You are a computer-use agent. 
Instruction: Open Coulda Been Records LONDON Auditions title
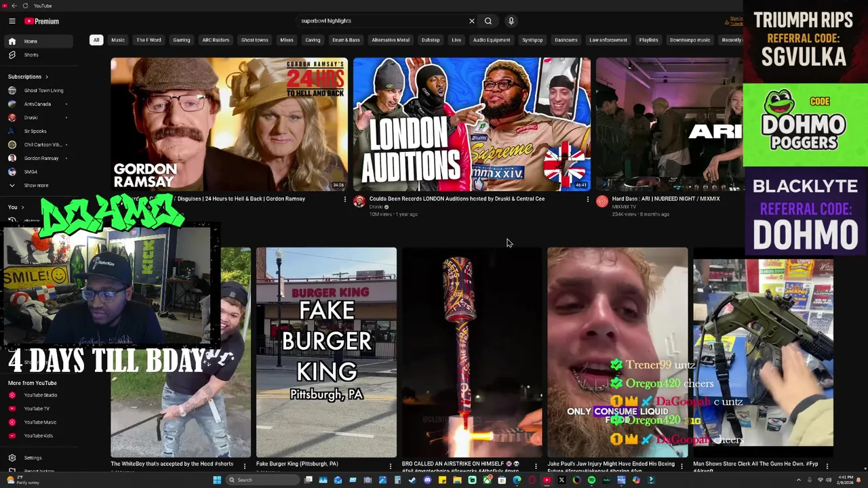point(457,199)
